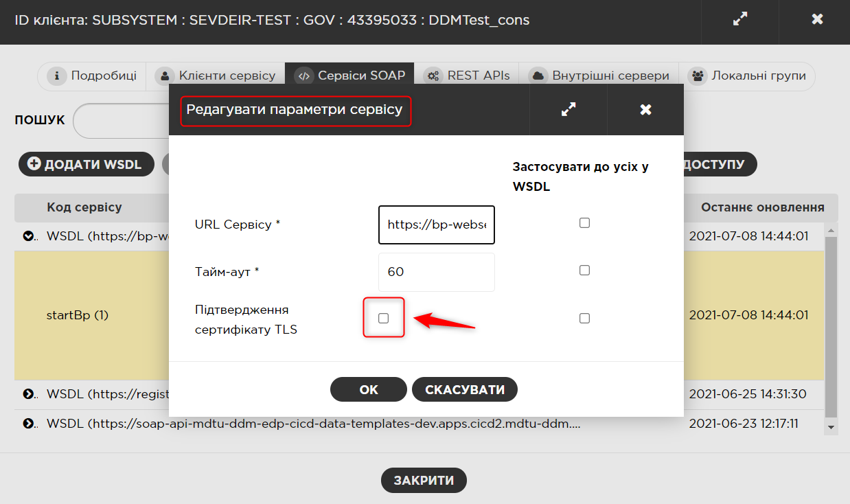Check apply-to-all box for Тайм-аут
Image resolution: width=850 pixels, height=504 pixels.
coord(584,270)
